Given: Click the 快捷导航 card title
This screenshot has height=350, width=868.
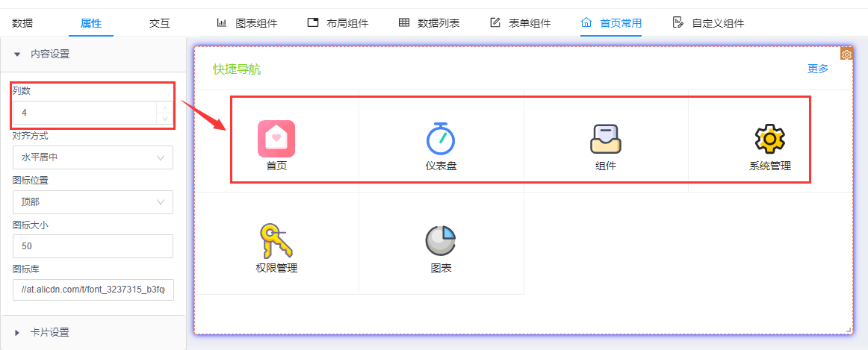Looking at the screenshot, I should click(x=237, y=69).
